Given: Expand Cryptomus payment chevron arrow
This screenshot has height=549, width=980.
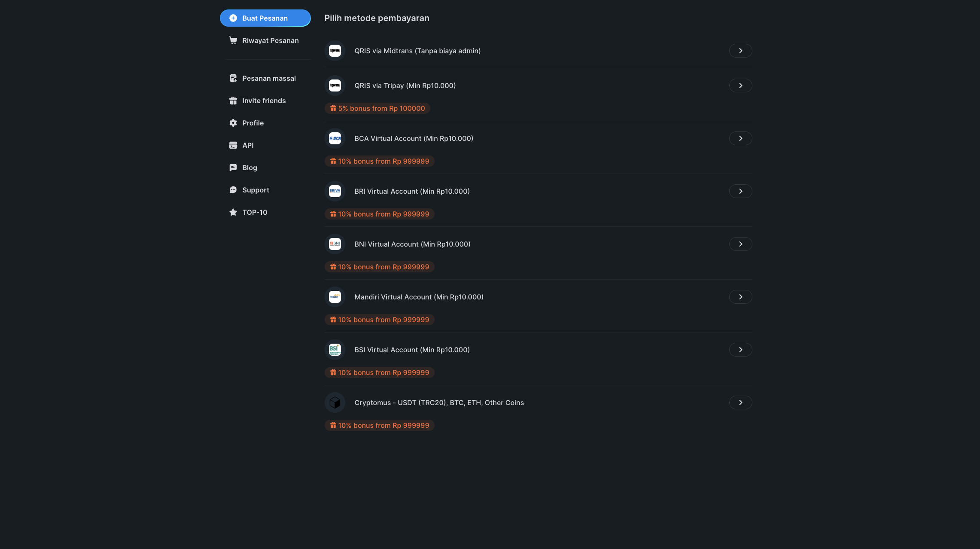Looking at the screenshot, I should point(740,403).
